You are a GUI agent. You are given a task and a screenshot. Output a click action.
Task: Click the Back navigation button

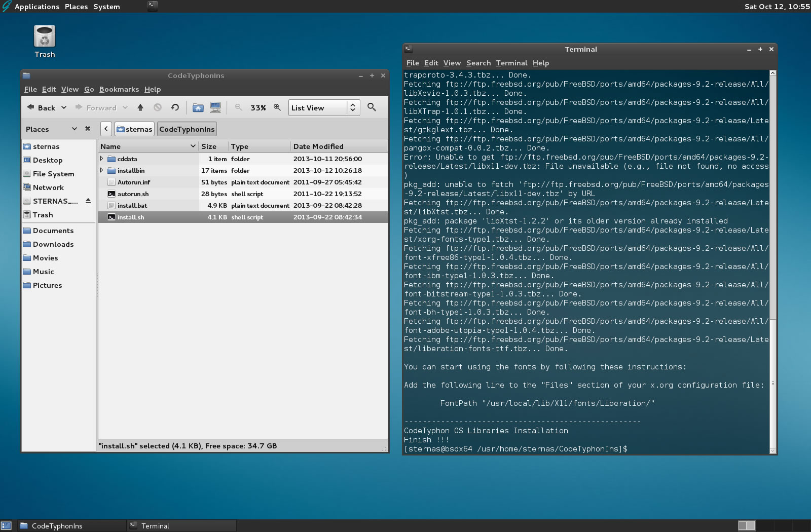click(41, 107)
